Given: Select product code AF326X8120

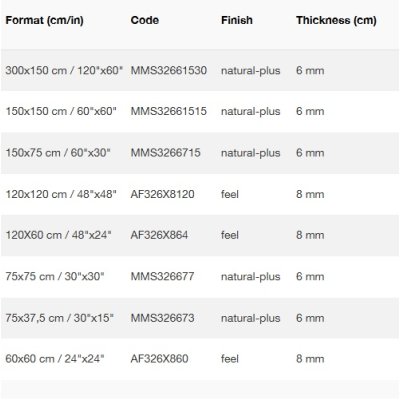Looking at the screenshot, I should tap(162, 194).
